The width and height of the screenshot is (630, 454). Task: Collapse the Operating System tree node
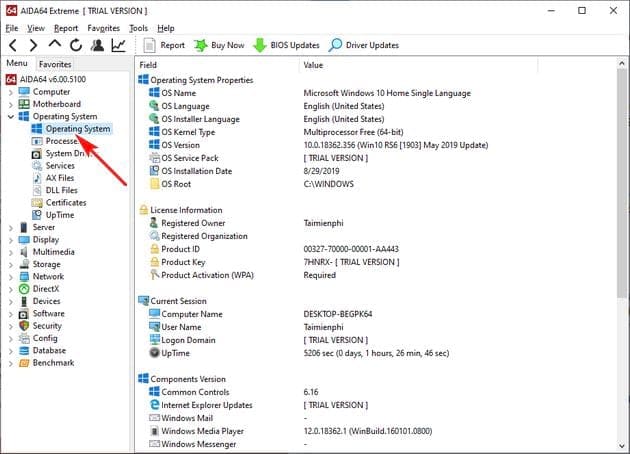point(10,116)
